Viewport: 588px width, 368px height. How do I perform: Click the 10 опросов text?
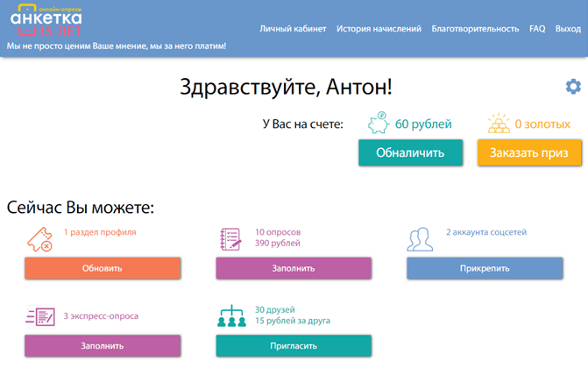click(x=278, y=232)
